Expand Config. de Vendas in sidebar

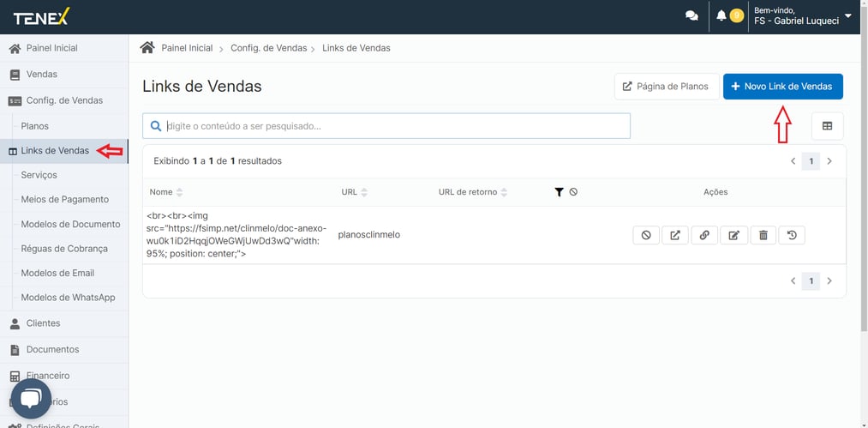[x=64, y=100]
